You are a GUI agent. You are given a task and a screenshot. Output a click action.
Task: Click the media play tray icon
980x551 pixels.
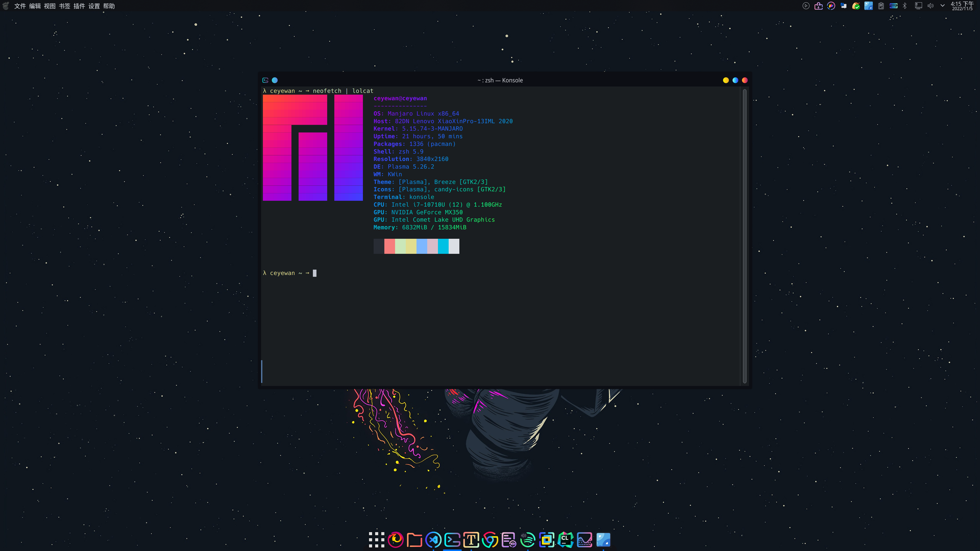806,6
